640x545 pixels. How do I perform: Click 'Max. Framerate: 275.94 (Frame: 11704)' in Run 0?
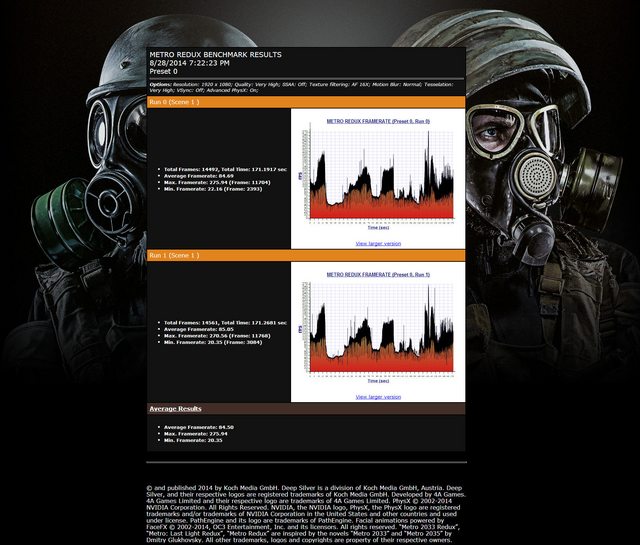tap(217, 182)
